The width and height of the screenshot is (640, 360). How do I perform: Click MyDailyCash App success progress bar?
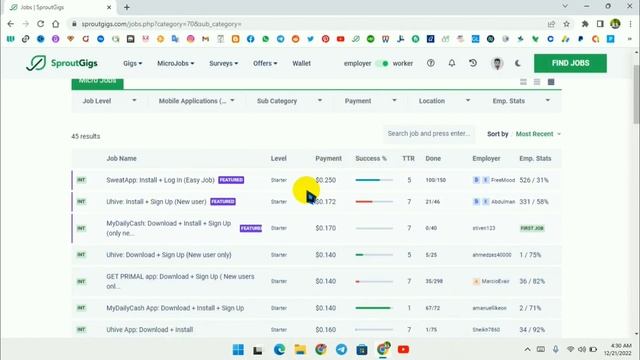pyautogui.click(x=374, y=308)
